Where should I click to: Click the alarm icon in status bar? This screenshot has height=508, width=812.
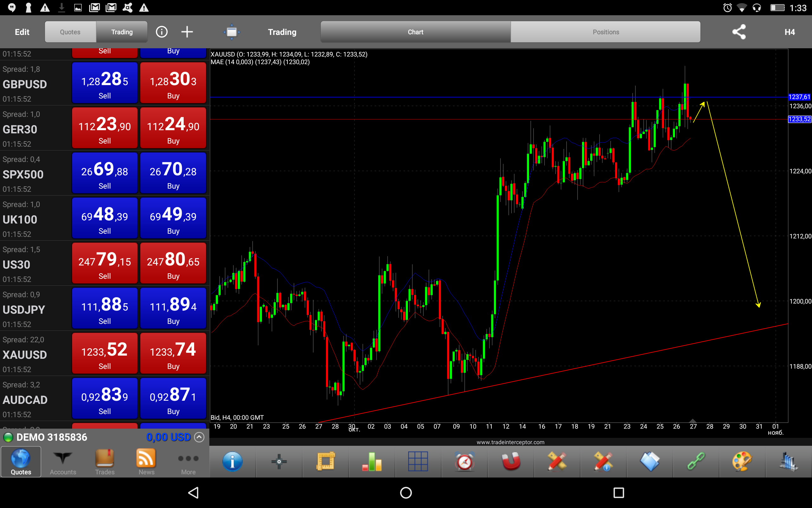(727, 8)
